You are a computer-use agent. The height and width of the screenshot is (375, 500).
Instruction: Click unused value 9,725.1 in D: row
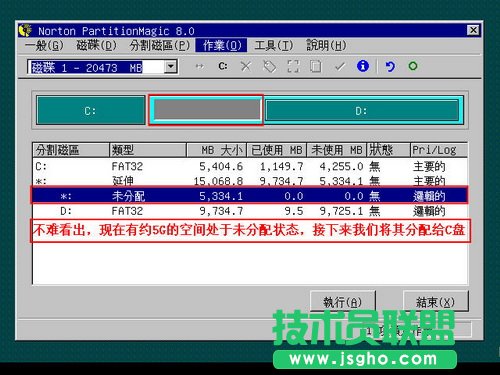pyautogui.click(x=341, y=211)
